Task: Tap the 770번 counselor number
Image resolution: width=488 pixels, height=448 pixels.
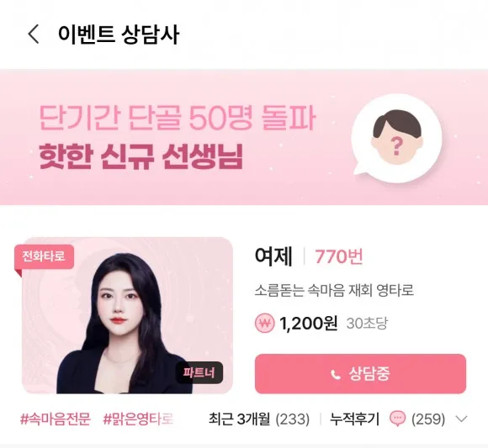Action: (339, 256)
